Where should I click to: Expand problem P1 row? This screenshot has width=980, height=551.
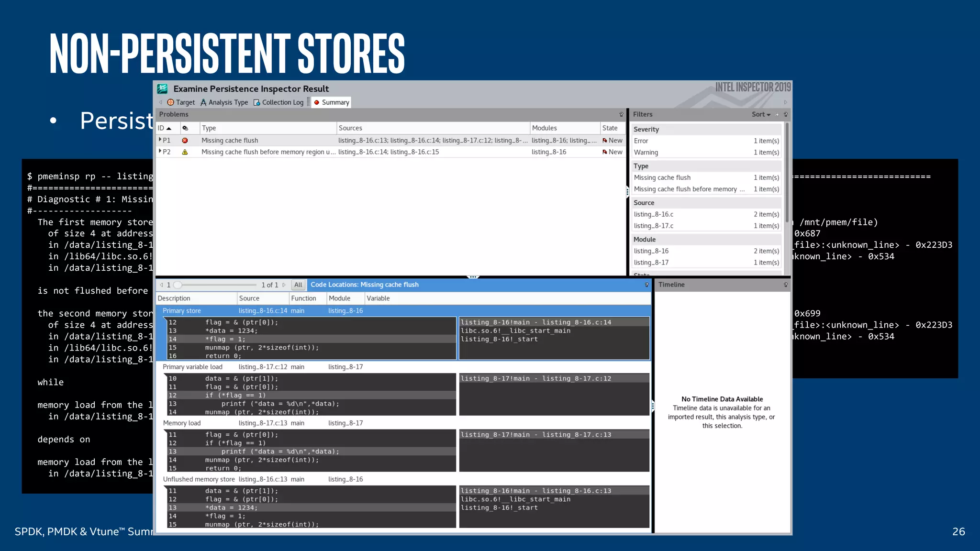(160, 140)
